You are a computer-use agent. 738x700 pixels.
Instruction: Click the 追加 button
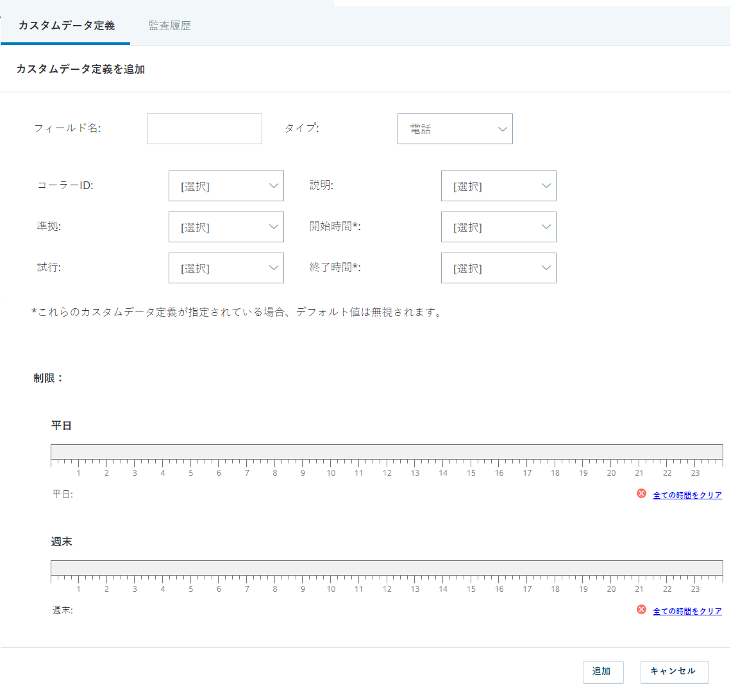(x=603, y=672)
